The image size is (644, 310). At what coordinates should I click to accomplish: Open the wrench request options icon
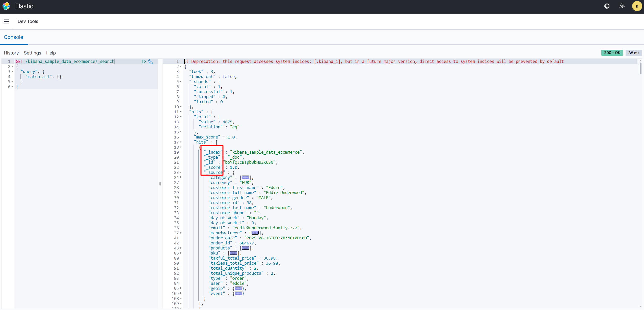tap(150, 62)
